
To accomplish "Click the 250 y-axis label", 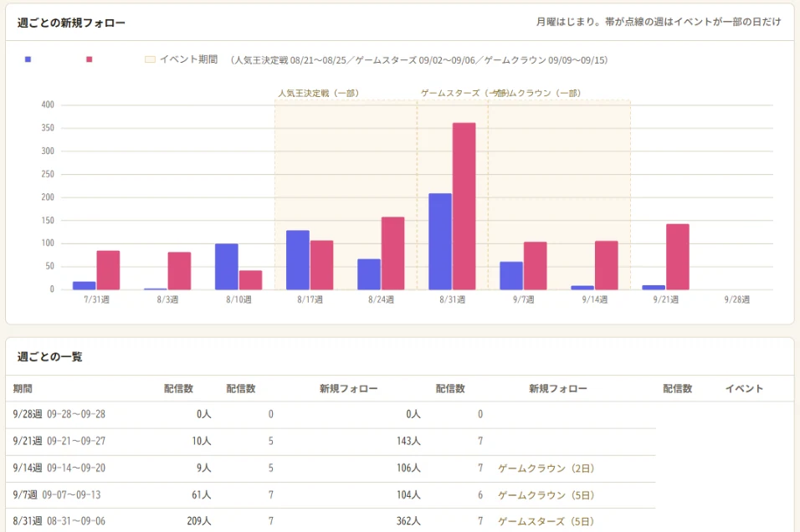I will click(48, 174).
